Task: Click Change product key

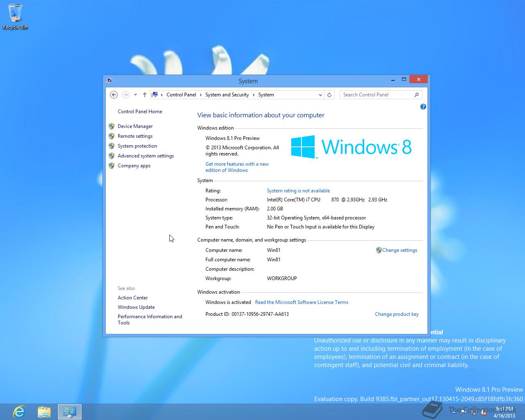Action: pos(397,314)
